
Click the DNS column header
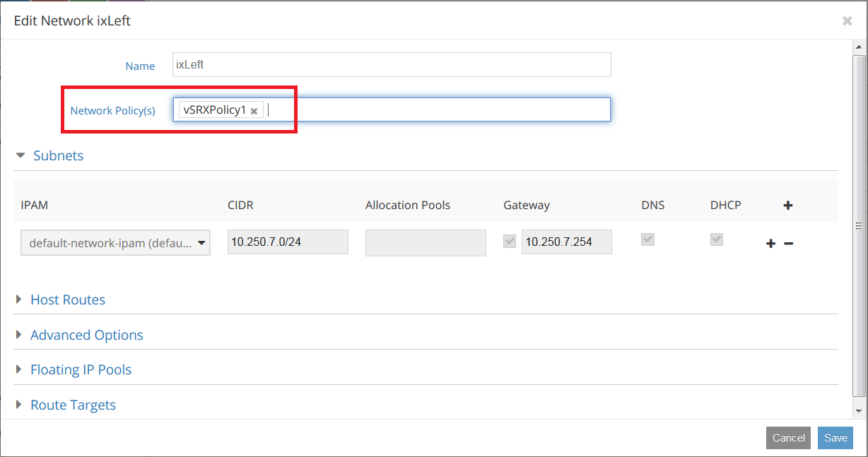coord(653,206)
